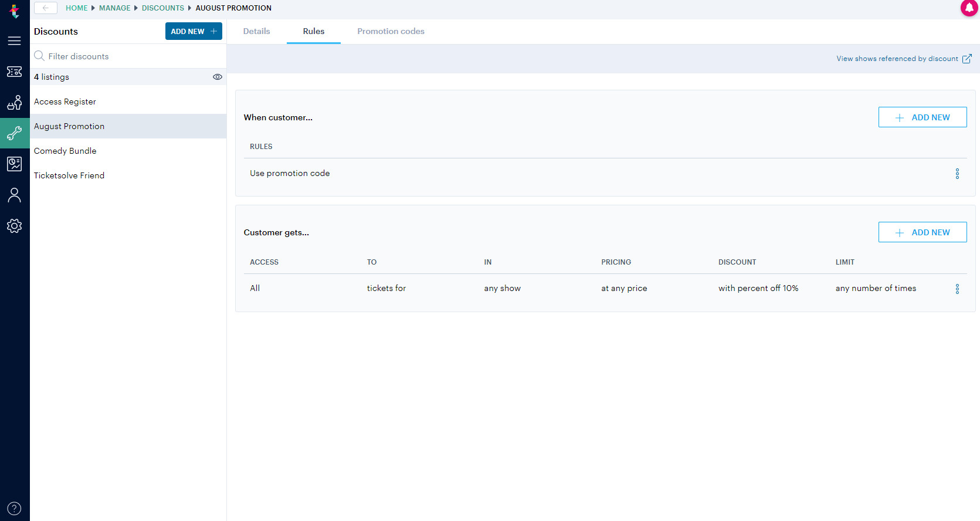Open View shows referenced by discount link
Image resolution: width=980 pixels, height=521 pixels.
(x=903, y=59)
